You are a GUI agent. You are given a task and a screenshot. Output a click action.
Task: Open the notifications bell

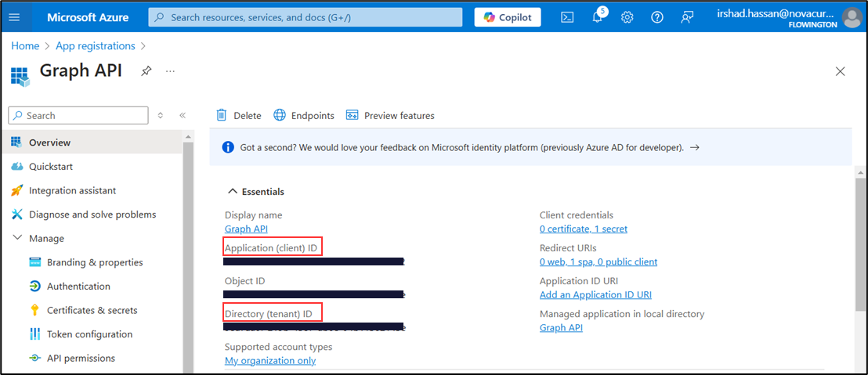pos(597,17)
